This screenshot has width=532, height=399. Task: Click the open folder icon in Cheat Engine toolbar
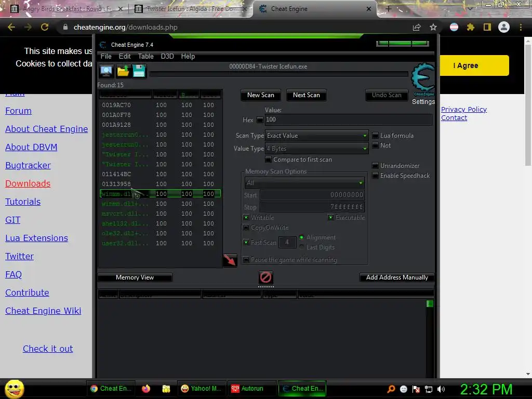(x=123, y=71)
